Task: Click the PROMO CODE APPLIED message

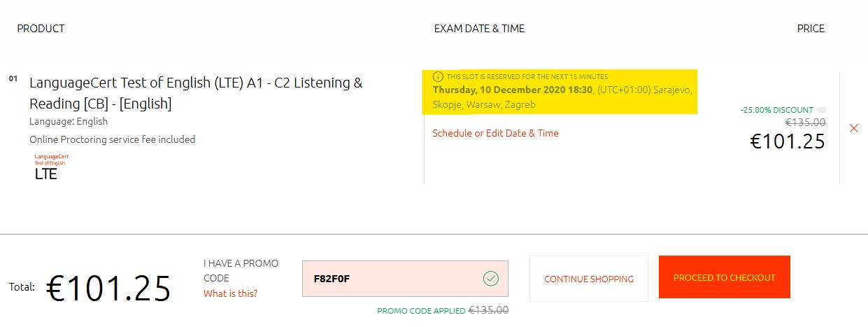Action: point(421,311)
